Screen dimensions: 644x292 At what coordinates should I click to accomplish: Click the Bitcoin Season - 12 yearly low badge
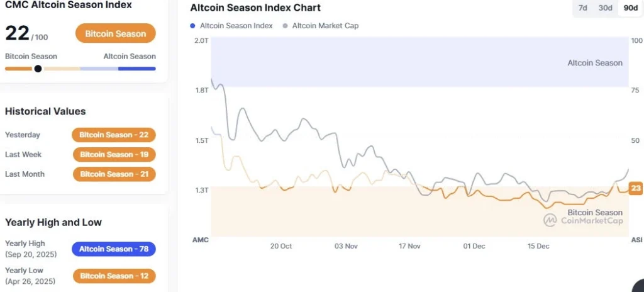(114, 276)
